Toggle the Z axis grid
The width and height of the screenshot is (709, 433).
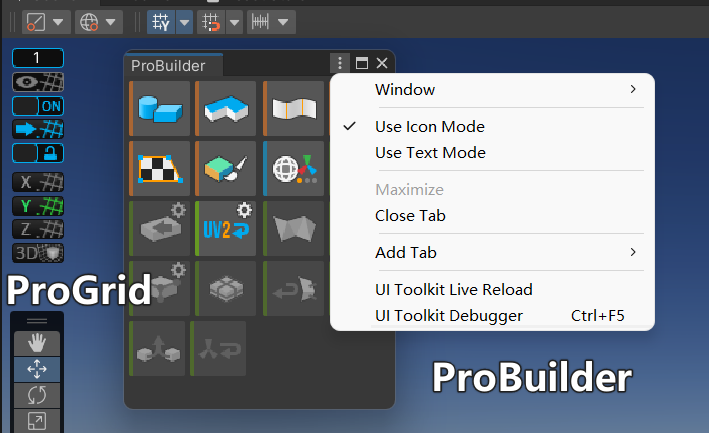(x=38, y=230)
